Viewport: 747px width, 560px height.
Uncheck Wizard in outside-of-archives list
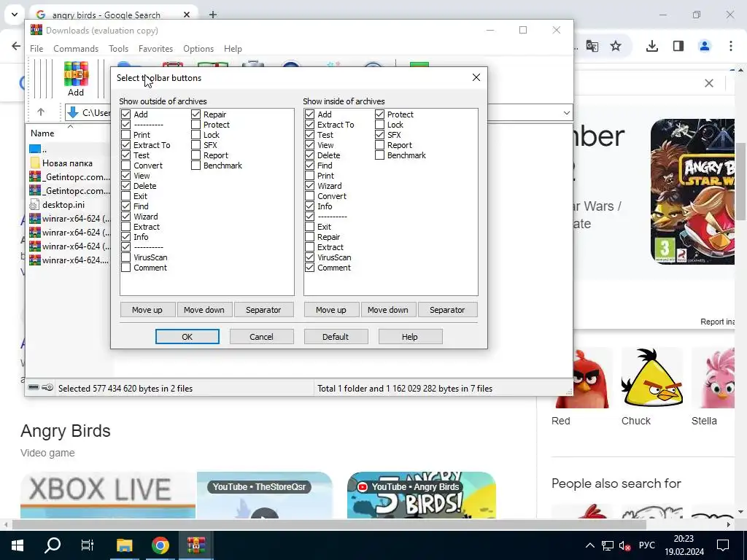[125, 216]
